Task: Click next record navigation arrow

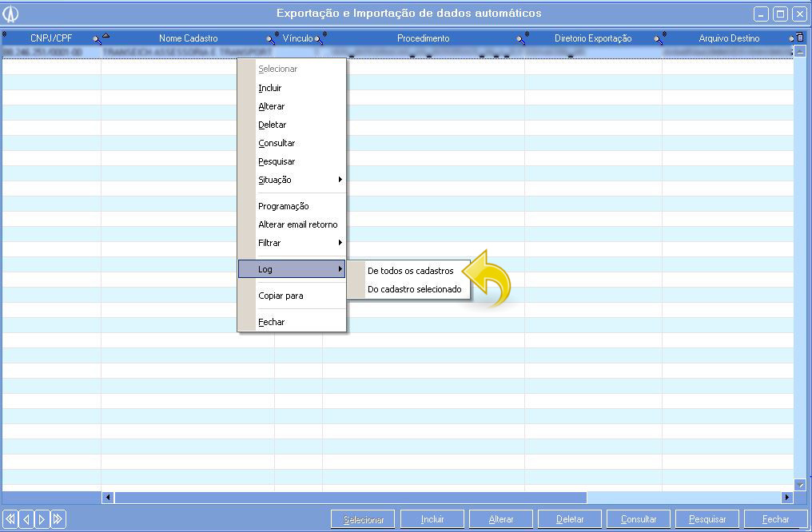Action: point(42,519)
